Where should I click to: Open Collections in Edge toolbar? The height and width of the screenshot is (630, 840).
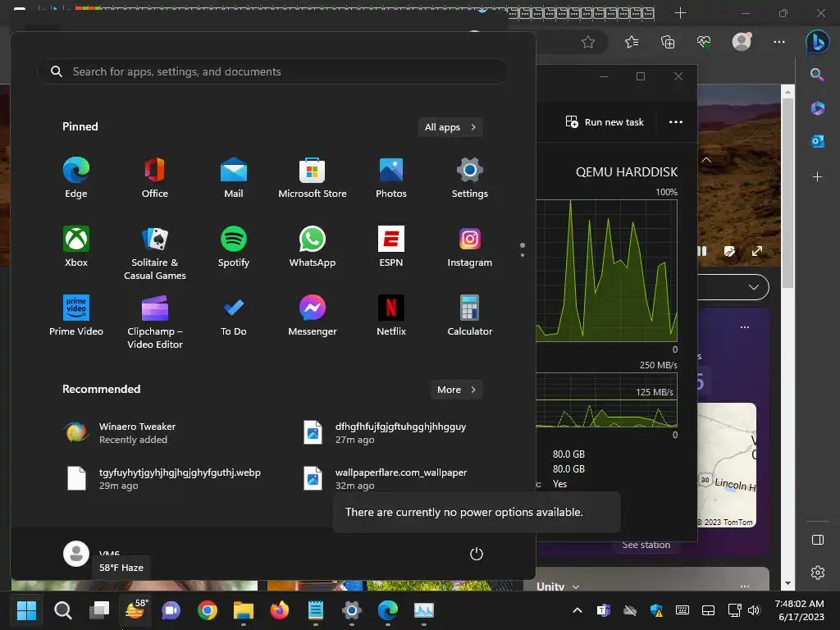point(668,42)
